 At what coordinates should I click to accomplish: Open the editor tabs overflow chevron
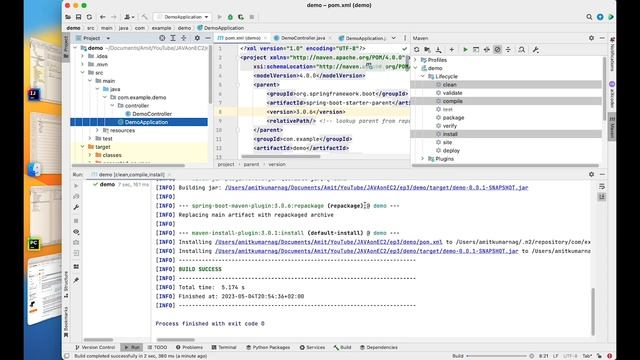point(393,38)
